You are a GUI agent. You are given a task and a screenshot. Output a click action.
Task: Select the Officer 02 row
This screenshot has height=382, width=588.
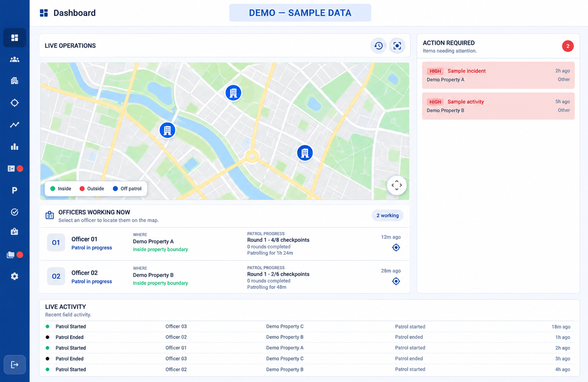(224, 277)
